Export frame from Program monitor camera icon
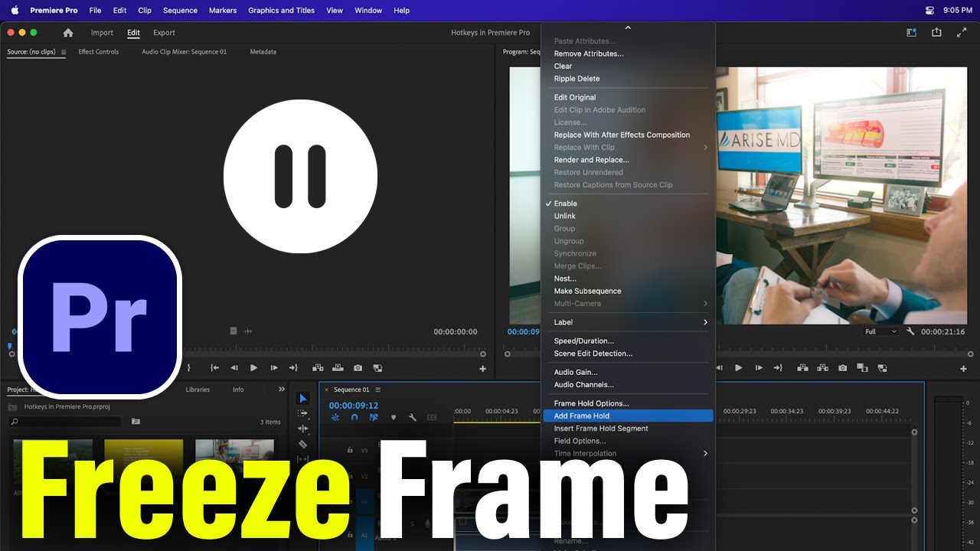The height and width of the screenshot is (551, 980). 842,368
